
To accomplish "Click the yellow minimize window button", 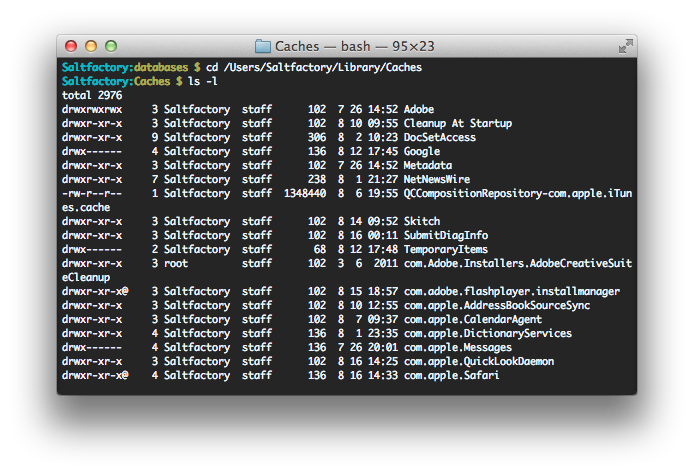I will [x=91, y=46].
